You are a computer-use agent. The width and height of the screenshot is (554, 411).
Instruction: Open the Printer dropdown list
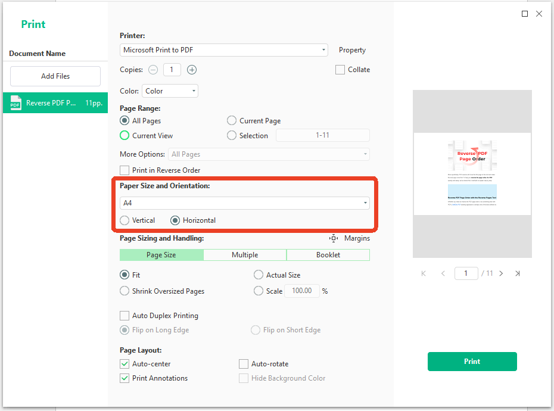[x=224, y=50]
